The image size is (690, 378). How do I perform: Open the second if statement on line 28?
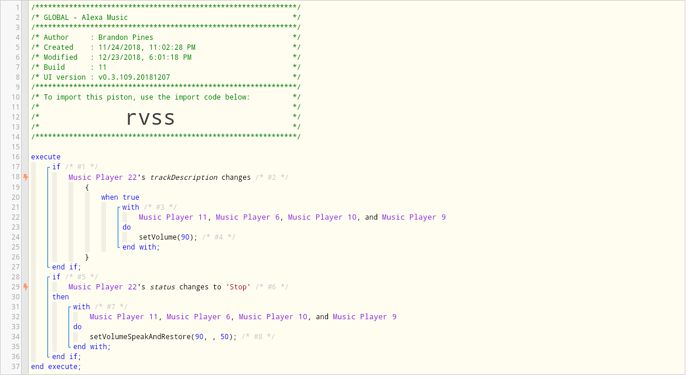(56, 277)
